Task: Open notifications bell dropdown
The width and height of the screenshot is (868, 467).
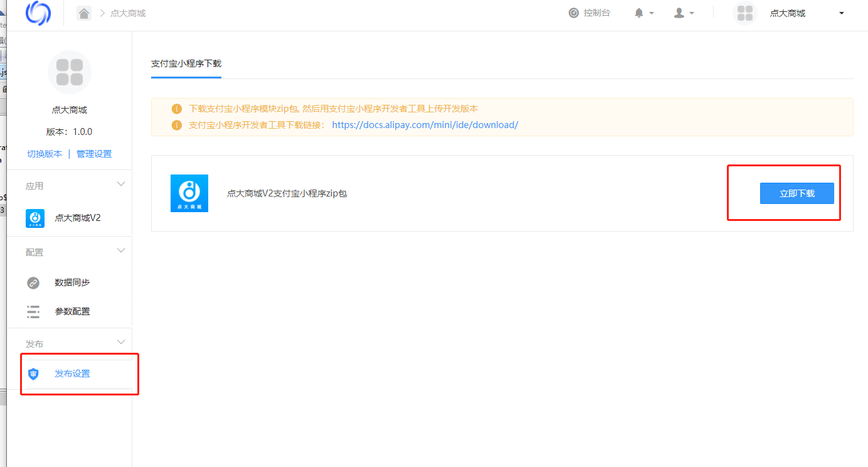Action: [x=644, y=13]
